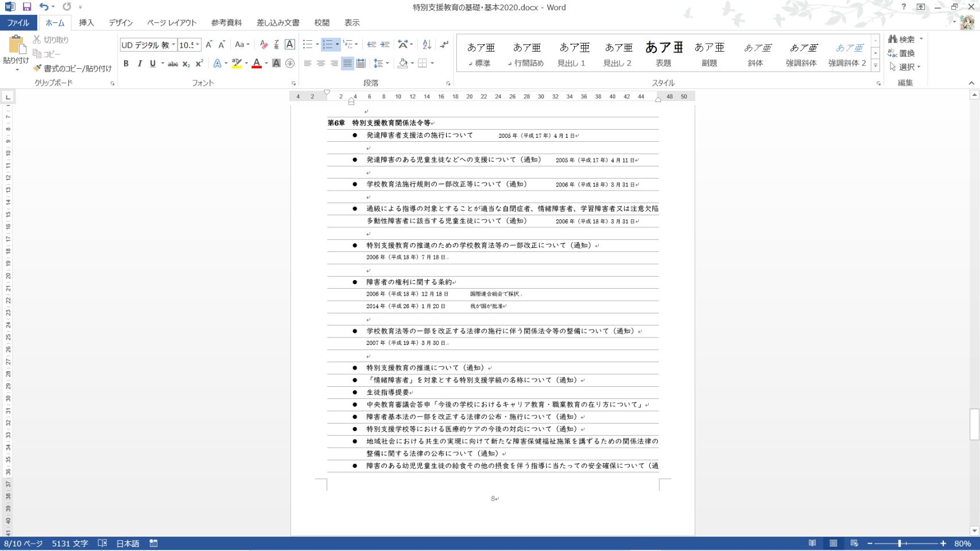This screenshot has width=980, height=551.
Task: Expand the styles gallery list
Action: (x=876, y=66)
